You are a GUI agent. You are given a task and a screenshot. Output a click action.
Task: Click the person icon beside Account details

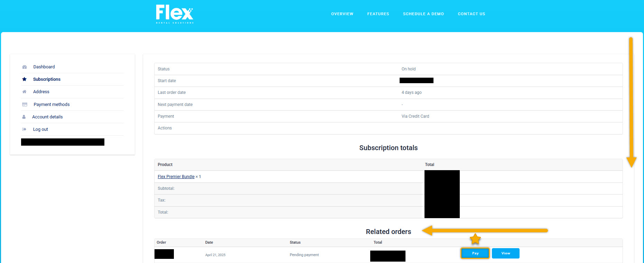tap(24, 117)
